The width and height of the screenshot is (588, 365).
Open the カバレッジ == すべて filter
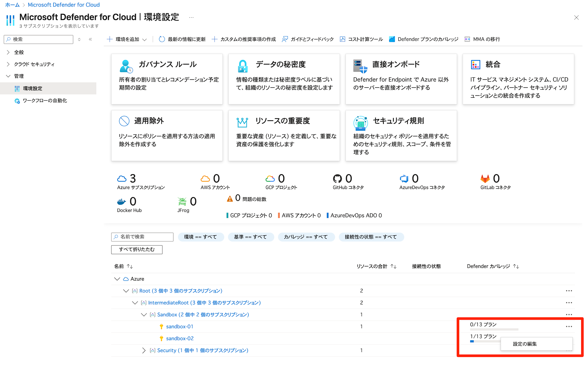point(306,237)
